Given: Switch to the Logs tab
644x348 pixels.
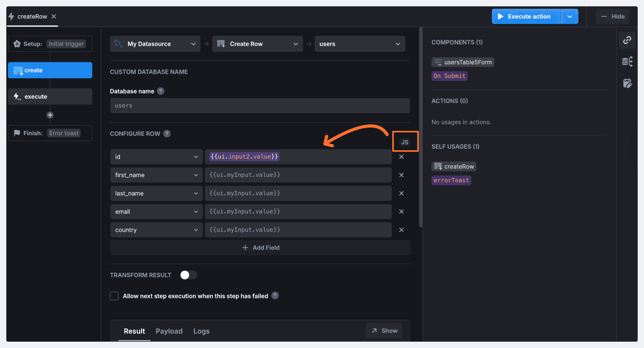Looking at the screenshot, I should pos(201,331).
